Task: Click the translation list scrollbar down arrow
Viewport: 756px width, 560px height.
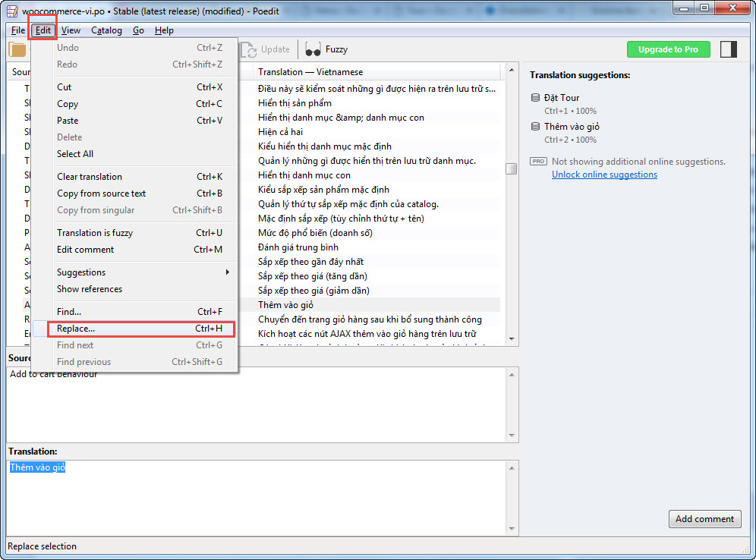Action: click(x=512, y=338)
